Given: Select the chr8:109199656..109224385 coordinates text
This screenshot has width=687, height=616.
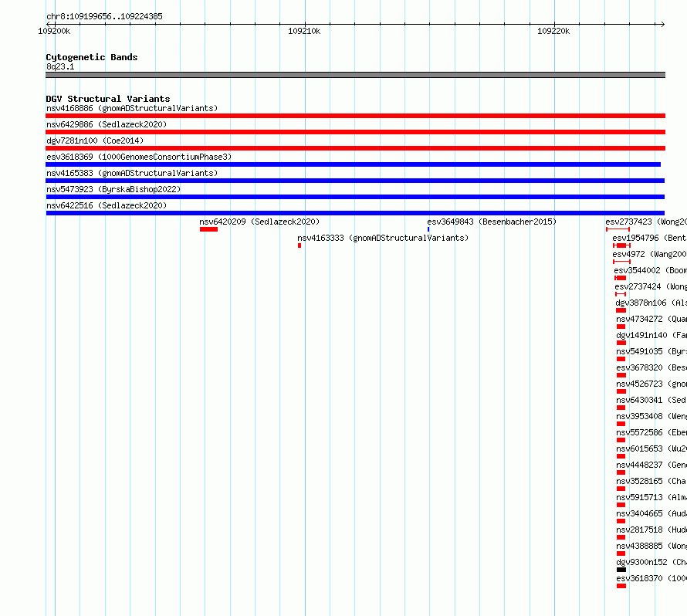Looking at the screenshot, I should [x=104, y=16].
